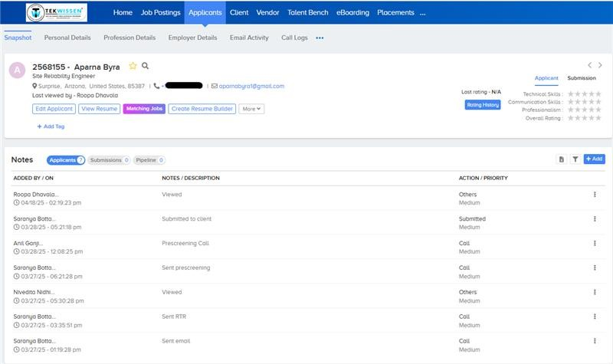Open the top navigation overflow ellipsis after Placements

click(x=422, y=13)
